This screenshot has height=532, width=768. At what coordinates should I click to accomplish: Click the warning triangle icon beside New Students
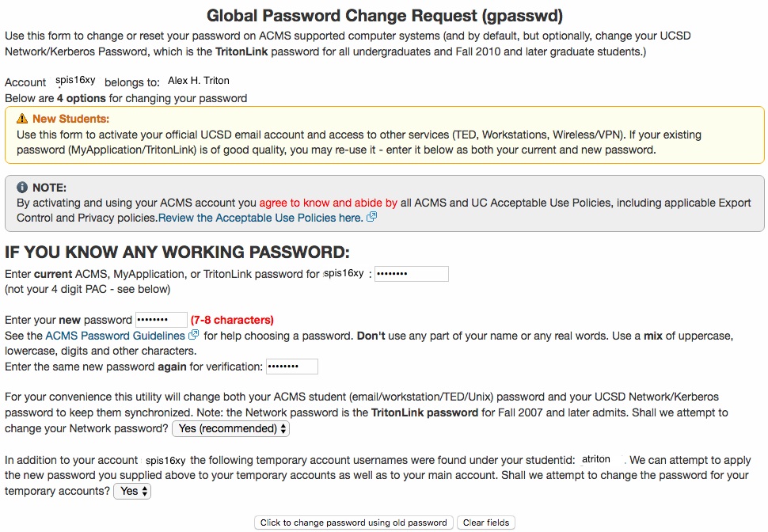click(x=22, y=119)
